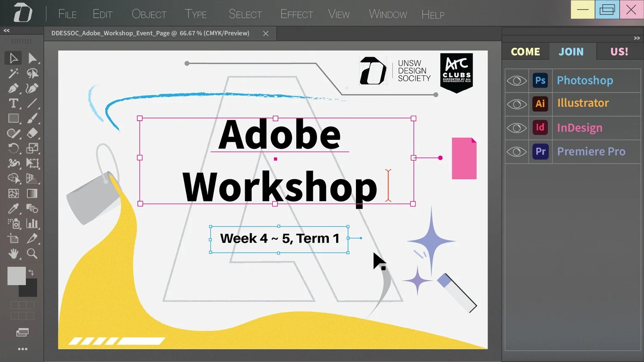The height and width of the screenshot is (362, 644).
Task: Select the Premiere Pro layer name
Action: click(591, 151)
